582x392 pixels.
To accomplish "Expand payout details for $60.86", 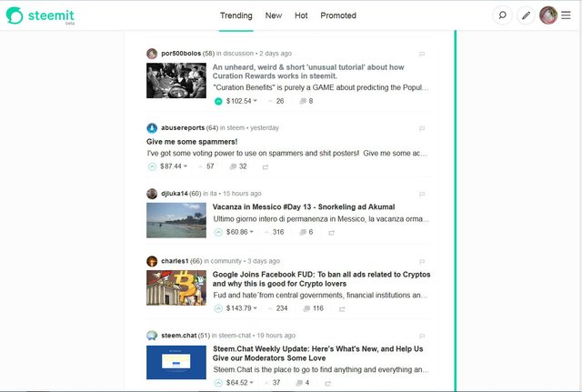I will point(240,232).
